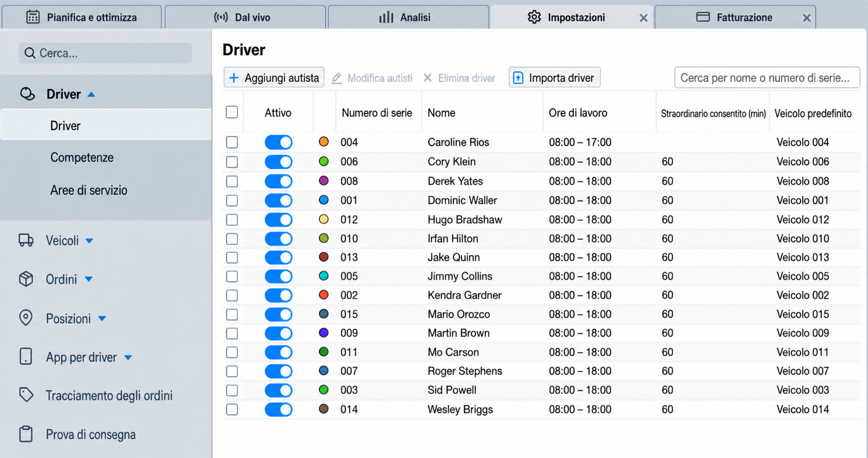Close the Impostazioni tab
This screenshot has width=868, height=458.
(x=643, y=18)
